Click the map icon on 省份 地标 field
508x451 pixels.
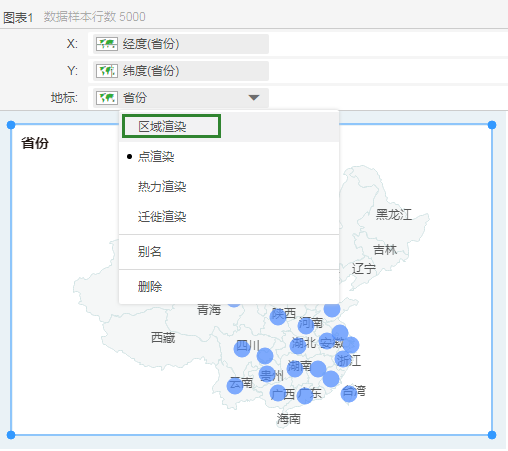click(x=107, y=98)
